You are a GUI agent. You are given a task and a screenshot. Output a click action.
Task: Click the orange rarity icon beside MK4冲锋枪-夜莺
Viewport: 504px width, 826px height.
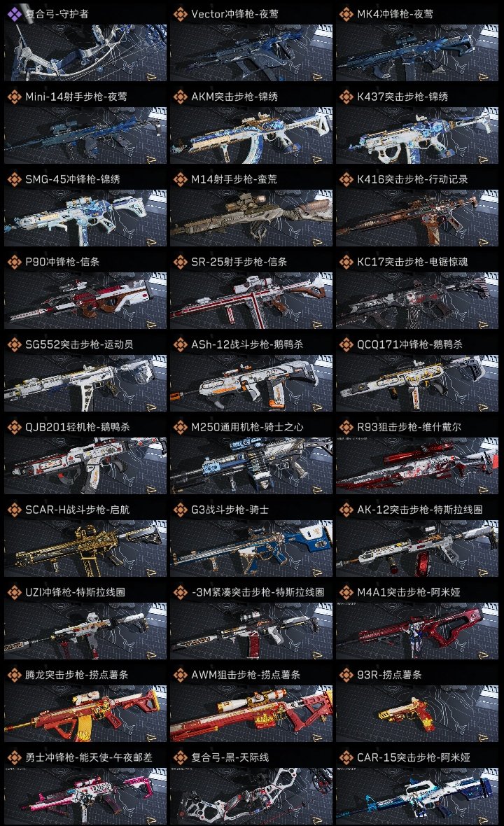click(x=346, y=14)
